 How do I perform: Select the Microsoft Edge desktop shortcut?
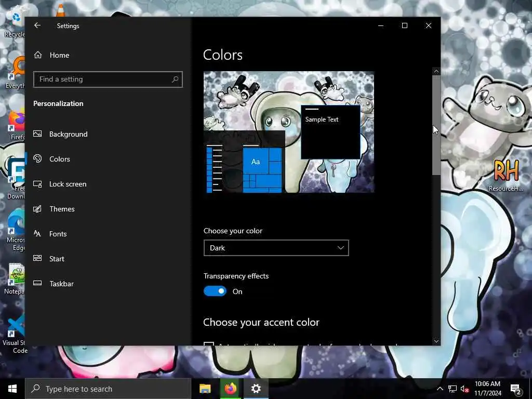pos(16,231)
